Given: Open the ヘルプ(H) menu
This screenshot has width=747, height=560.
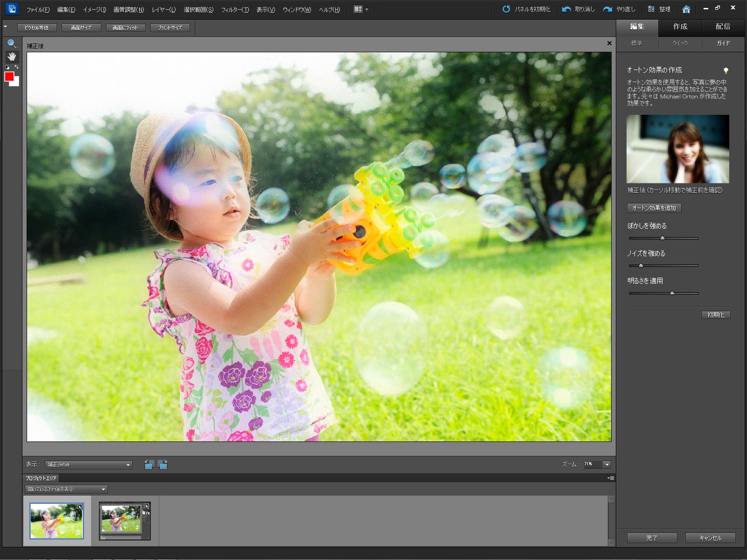Looking at the screenshot, I should pyautogui.click(x=329, y=9).
